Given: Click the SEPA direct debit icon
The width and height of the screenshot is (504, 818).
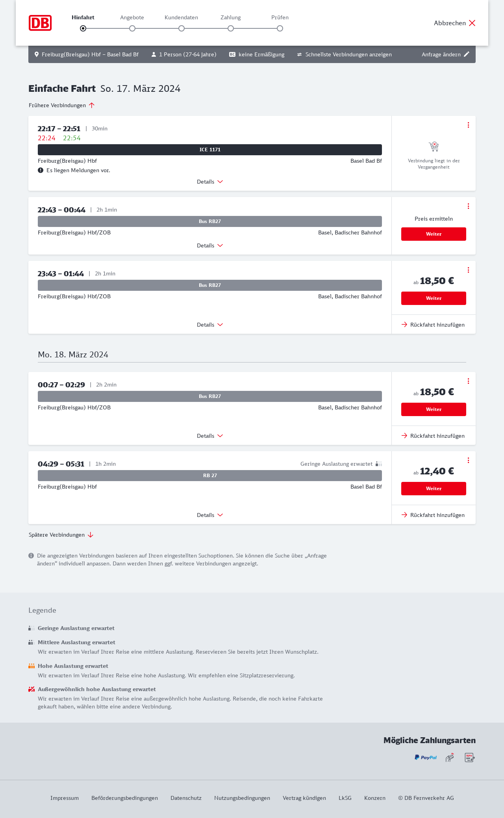Looking at the screenshot, I should click(x=470, y=757).
